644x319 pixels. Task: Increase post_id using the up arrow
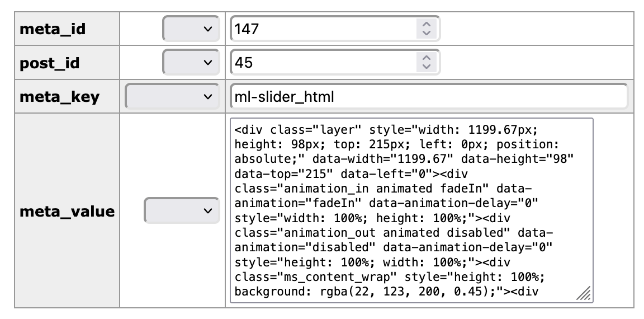(426, 58)
